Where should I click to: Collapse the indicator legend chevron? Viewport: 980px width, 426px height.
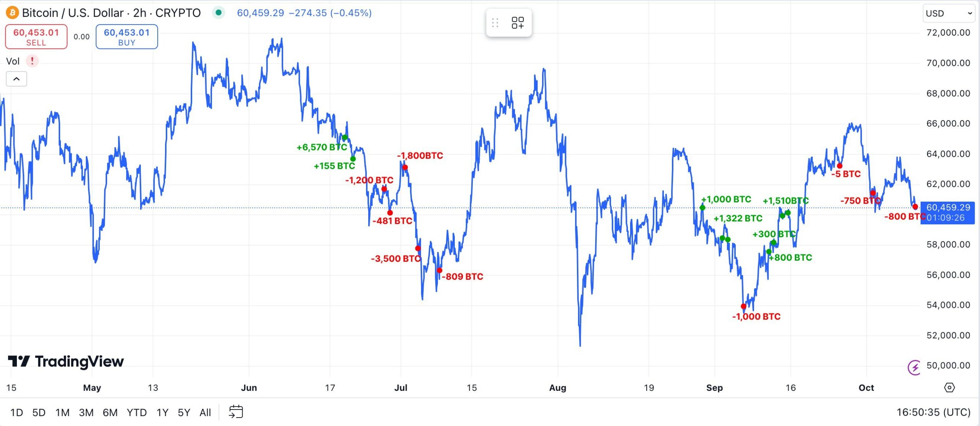16,79
